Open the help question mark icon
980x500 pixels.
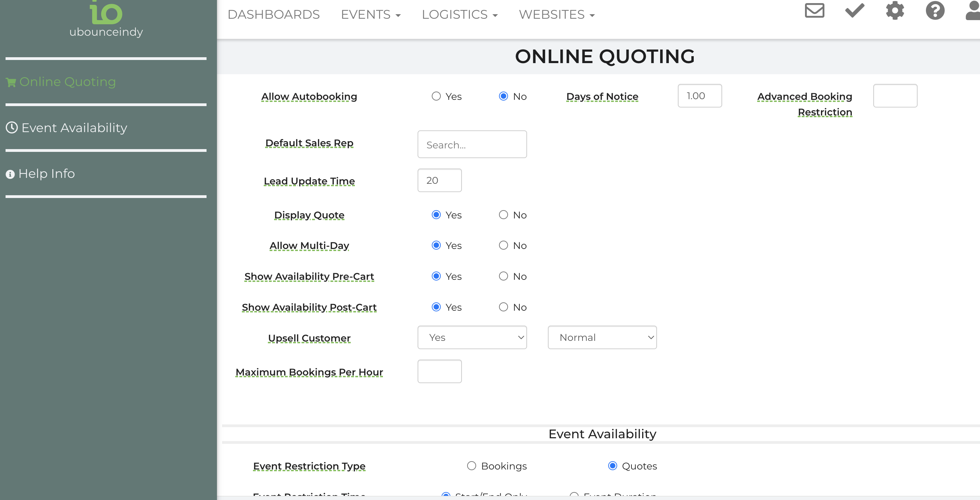coord(935,10)
